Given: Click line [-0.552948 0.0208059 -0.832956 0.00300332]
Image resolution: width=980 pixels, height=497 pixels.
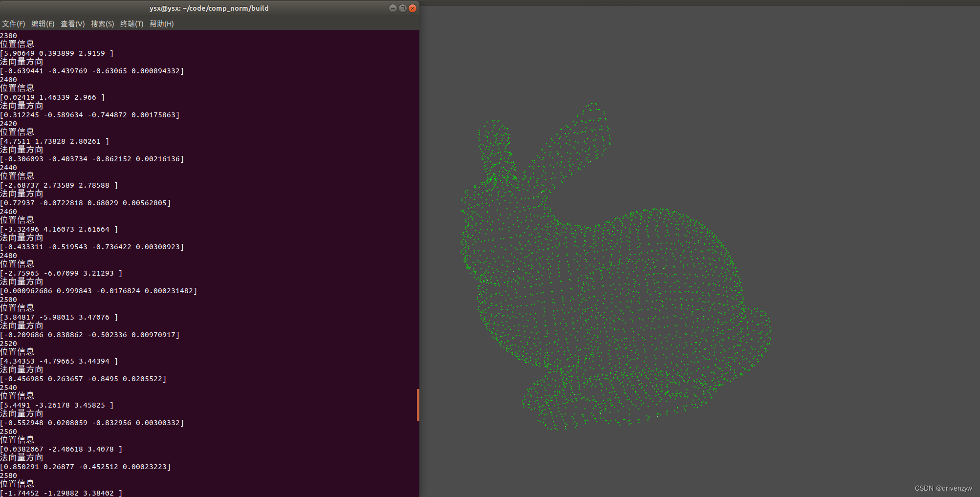Looking at the screenshot, I should pos(92,423).
